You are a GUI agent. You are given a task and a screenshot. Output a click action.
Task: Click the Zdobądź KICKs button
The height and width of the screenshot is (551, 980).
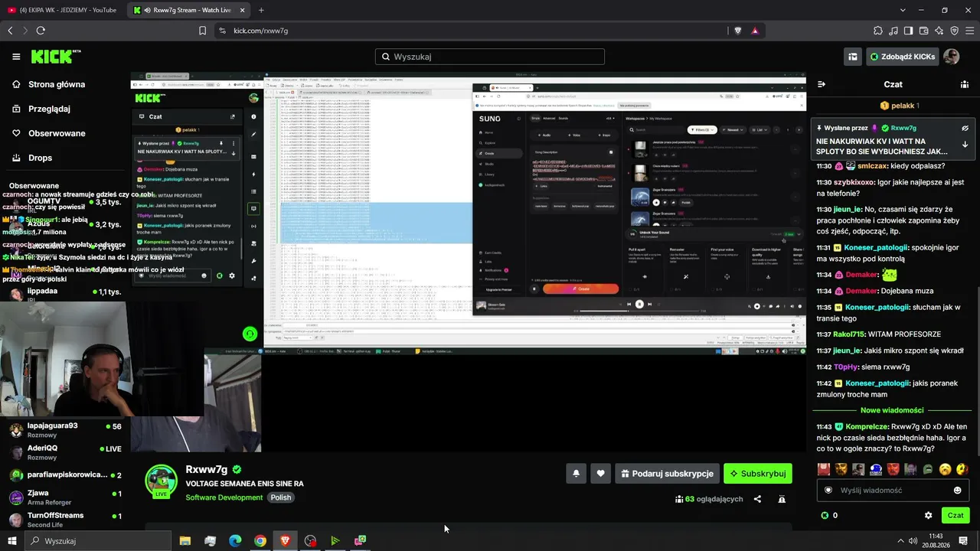(x=903, y=57)
